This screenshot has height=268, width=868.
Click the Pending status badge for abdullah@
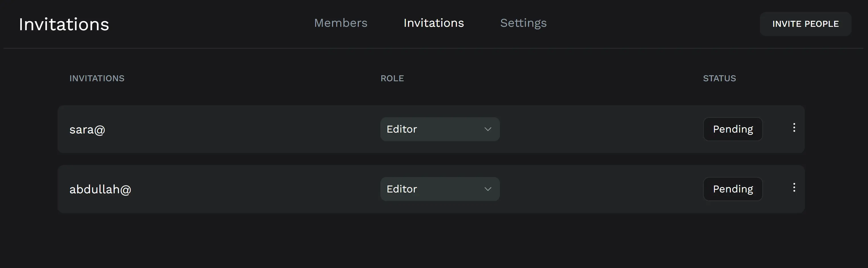pyautogui.click(x=732, y=189)
